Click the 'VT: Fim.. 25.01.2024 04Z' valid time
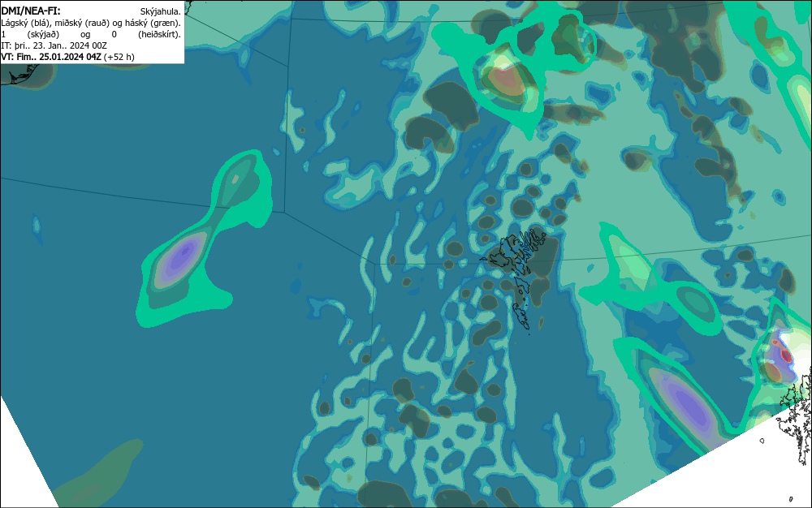This screenshot has height=508, width=812. click(x=51, y=57)
